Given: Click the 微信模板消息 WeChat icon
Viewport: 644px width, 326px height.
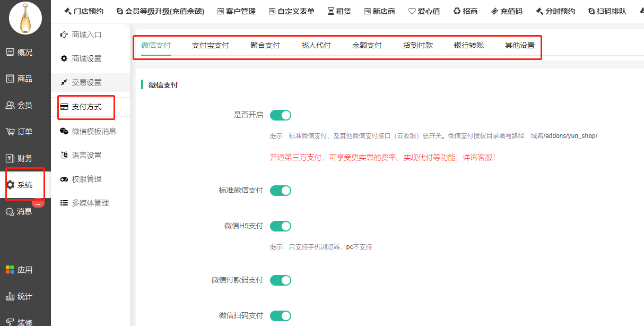Looking at the screenshot, I should (x=64, y=131).
